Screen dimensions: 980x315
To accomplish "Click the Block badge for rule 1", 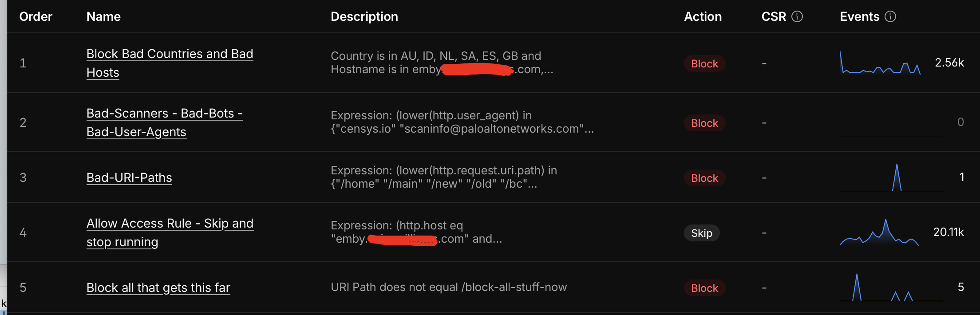I will [x=704, y=63].
